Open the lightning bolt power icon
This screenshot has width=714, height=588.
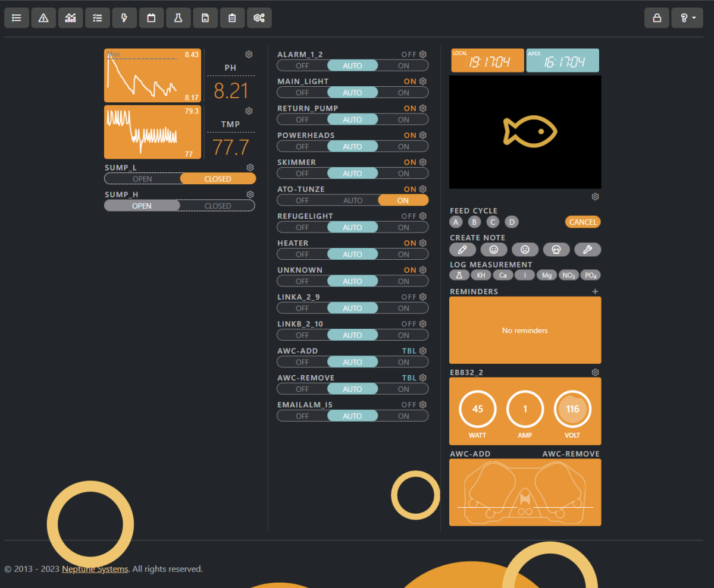(124, 18)
